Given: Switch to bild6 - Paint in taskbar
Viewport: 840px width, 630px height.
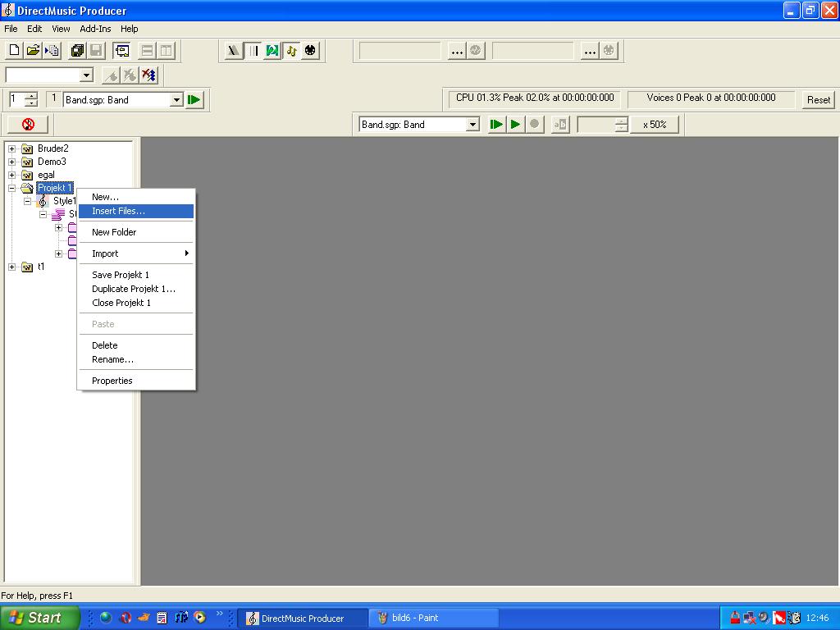Looking at the screenshot, I should 433,618.
